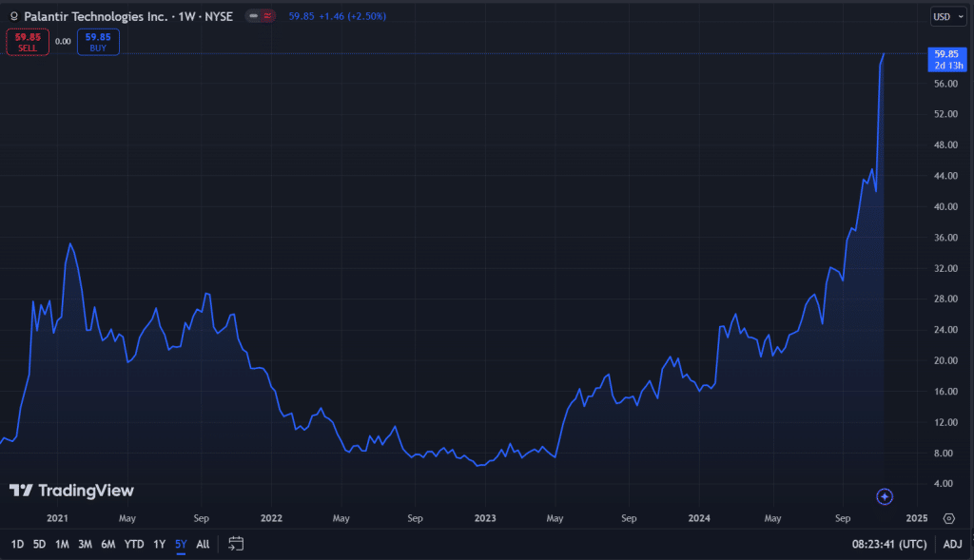This screenshot has height=560, width=974.
Task: Click the red SELL 59.85 button
Action: [x=28, y=42]
